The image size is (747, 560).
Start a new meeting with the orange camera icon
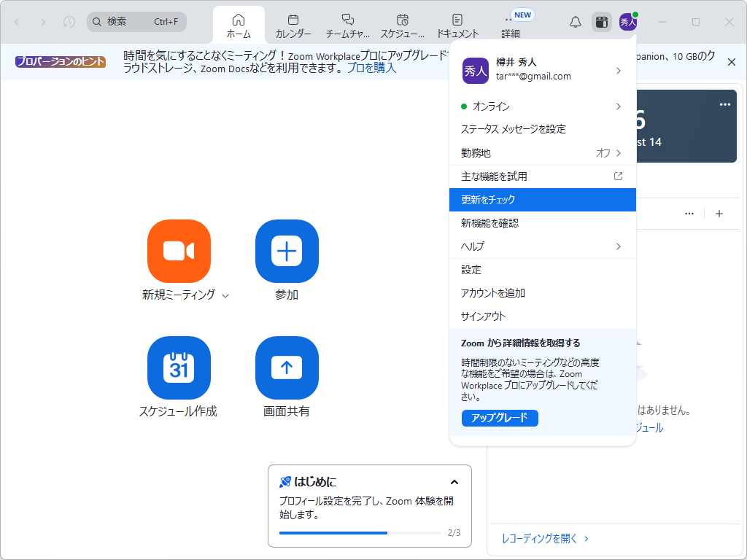(x=179, y=251)
